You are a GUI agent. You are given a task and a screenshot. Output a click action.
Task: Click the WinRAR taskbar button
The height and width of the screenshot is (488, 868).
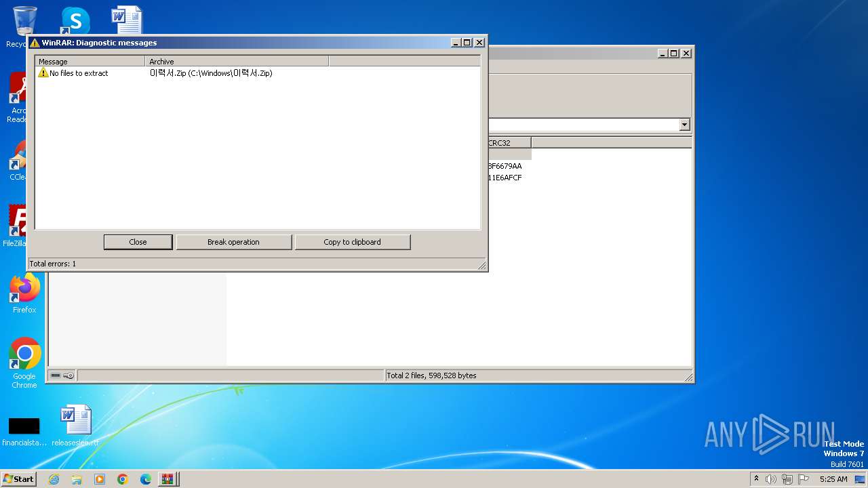(168, 479)
